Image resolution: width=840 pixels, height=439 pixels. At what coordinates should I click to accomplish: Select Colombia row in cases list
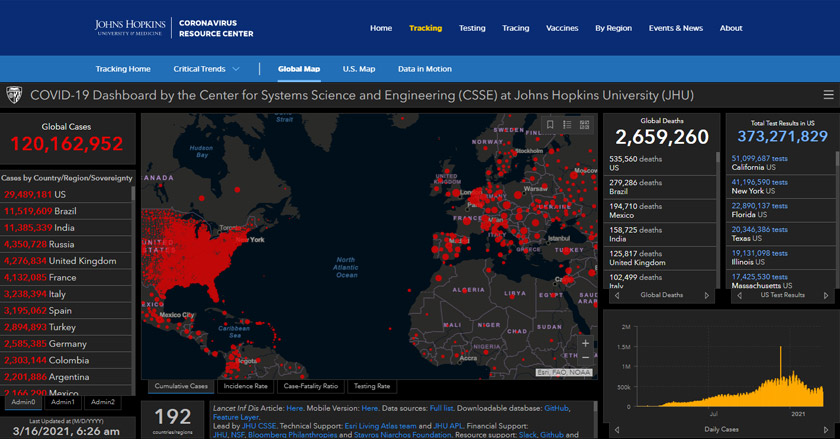[65, 361]
